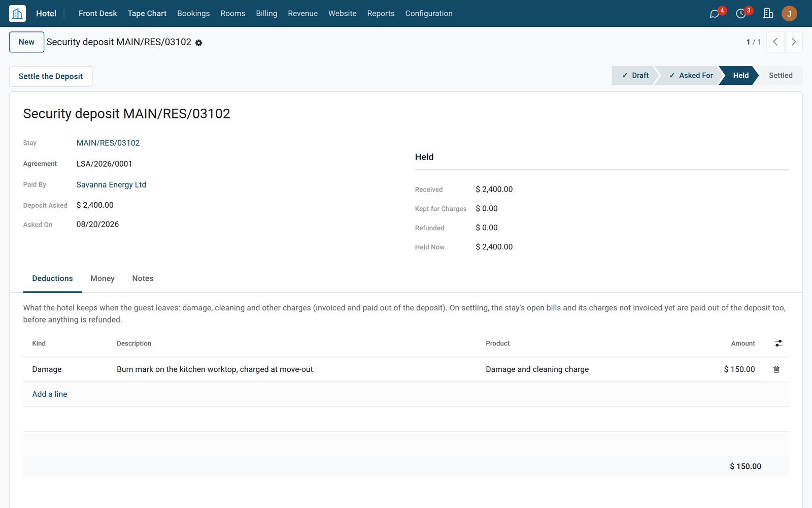Click the Asked On date 08/20/2026
The image size is (812, 508).
pyautogui.click(x=97, y=224)
